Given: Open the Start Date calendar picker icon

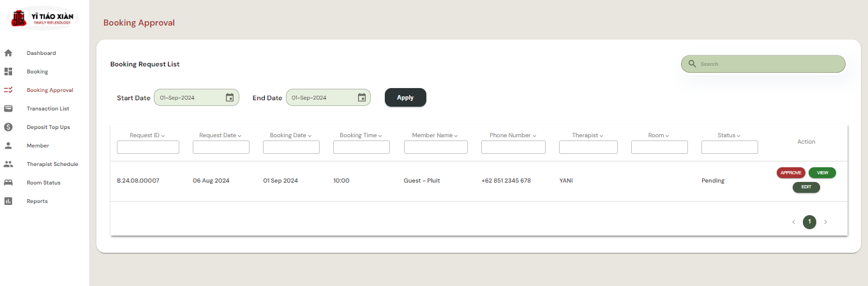Looking at the screenshot, I should click(x=230, y=98).
